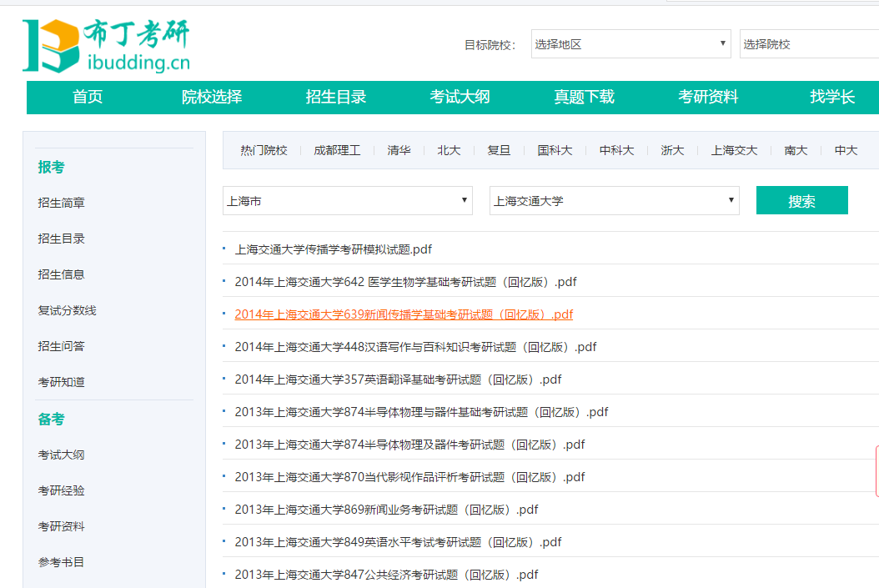Open the 2013年 870当代影视作品评析 pdf
Screen dimensions: 879x588
[409, 477]
